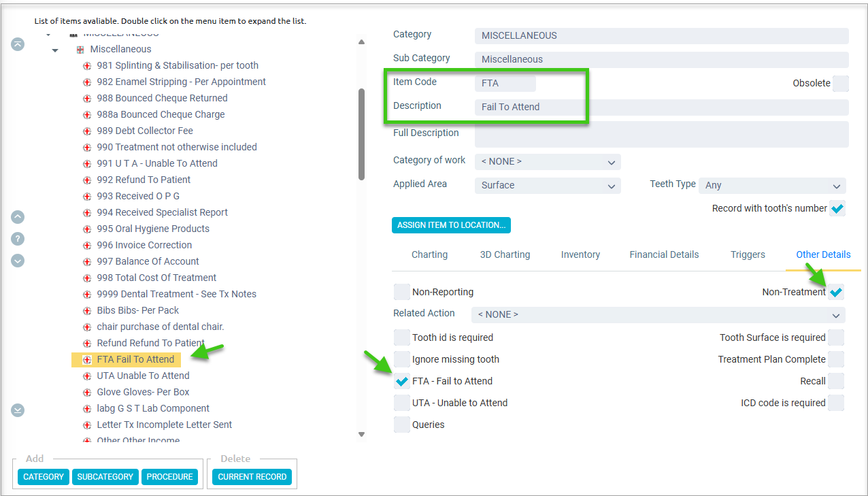This screenshot has height=496, width=868.
Task: Add a new Subcategory
Action: click(x=105, y=477)
